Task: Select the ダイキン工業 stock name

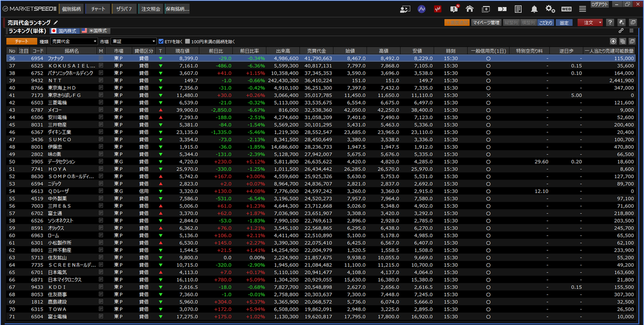Action: tap(60, 132)
